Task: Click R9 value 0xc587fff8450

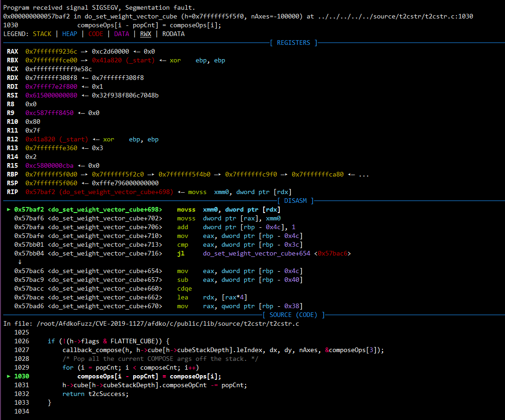Action: (x=49, y=113)
